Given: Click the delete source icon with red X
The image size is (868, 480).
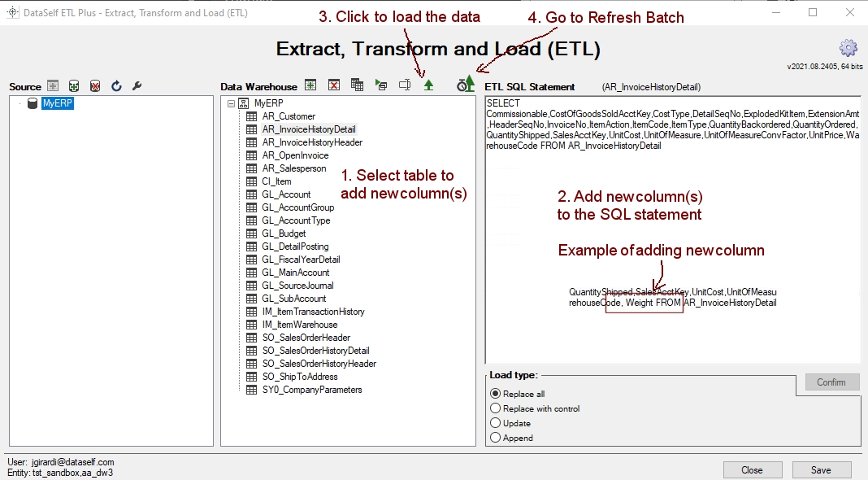Looking at the screenshot, I should 95,85.
